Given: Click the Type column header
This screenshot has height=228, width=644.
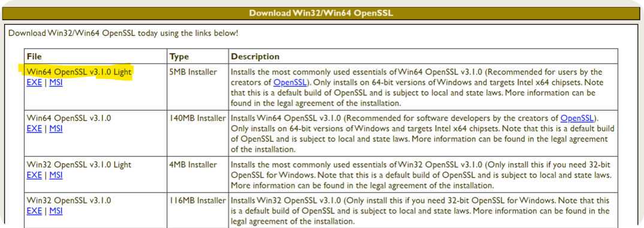Looking at the screenshot, I should click(198, 56).
